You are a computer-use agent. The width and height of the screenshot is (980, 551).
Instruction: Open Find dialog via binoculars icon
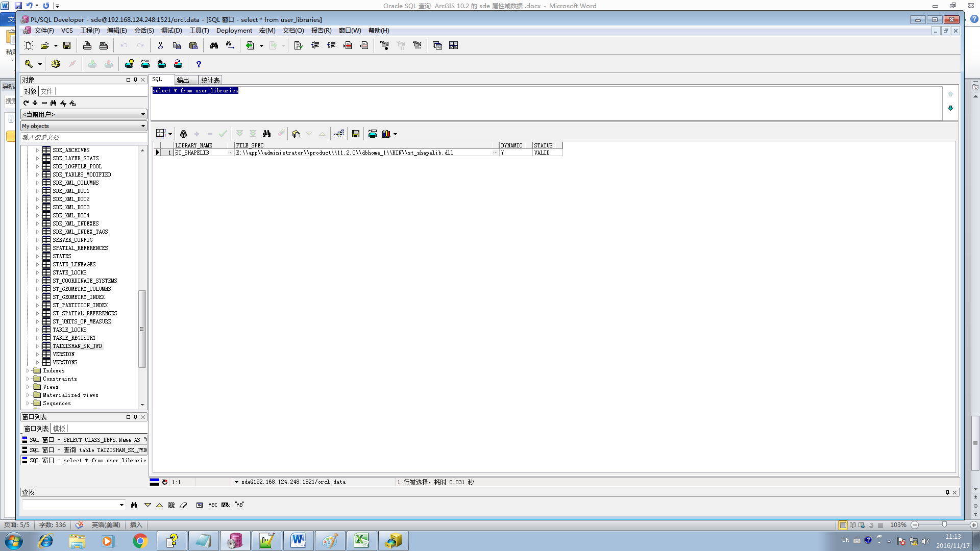(214, 45)
